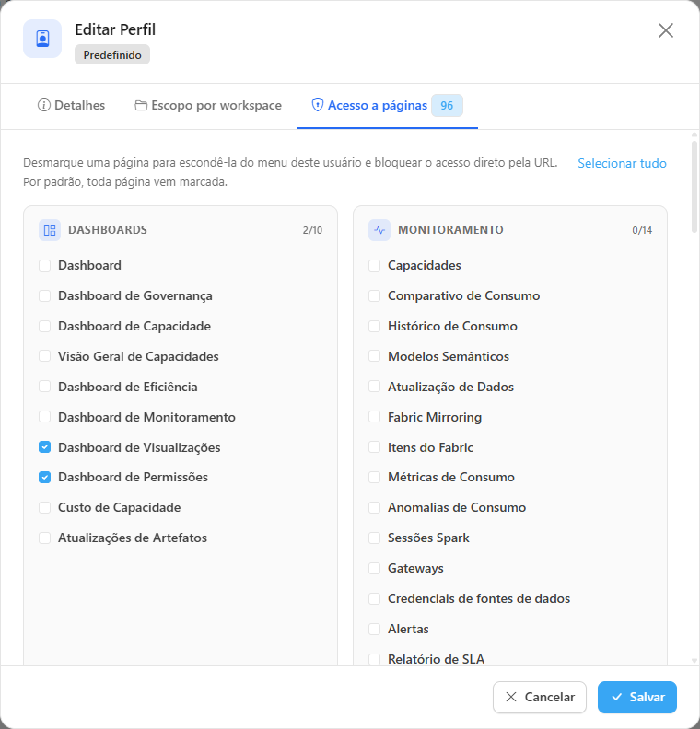Toggle Modelos Semânticos checkbox
Image resolution: width=700 pixels, height=729 pixels.
click(375, 356)
